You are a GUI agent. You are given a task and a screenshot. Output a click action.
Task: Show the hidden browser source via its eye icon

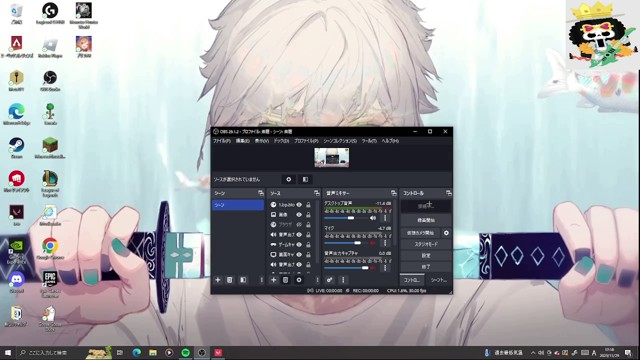click(299, 224)
